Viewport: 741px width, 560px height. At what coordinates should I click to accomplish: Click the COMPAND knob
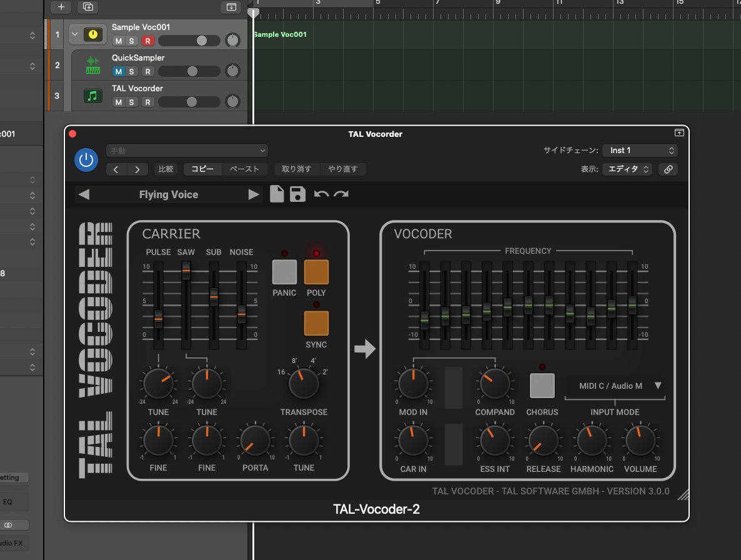click(495, 384)
